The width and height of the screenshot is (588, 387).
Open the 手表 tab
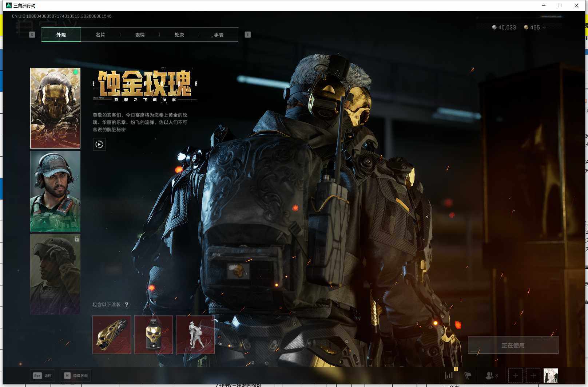[218, 35]
